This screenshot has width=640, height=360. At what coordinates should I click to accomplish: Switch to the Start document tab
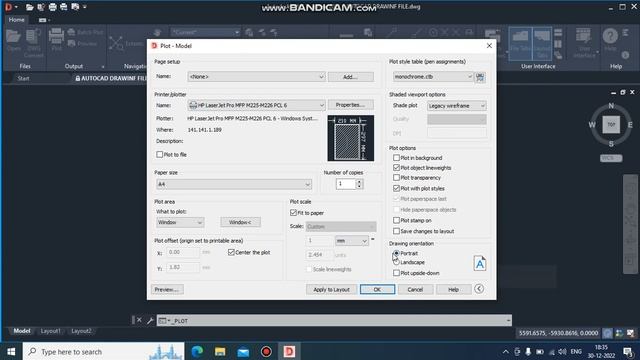point(23,78)
